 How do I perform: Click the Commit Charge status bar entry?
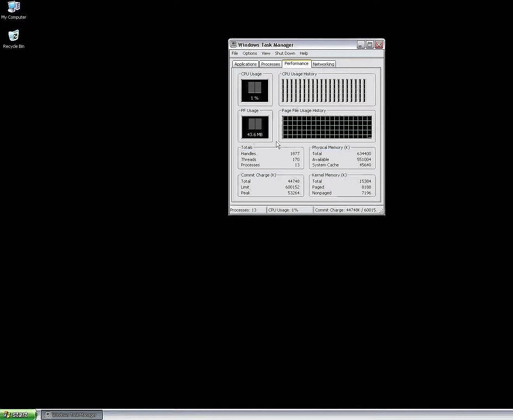[x=346, y=210]
